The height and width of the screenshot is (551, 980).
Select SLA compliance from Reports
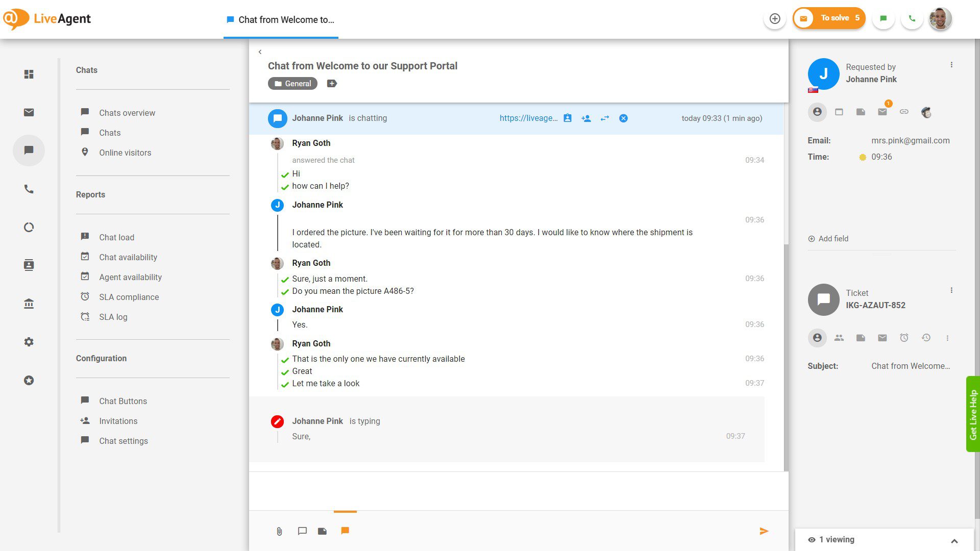tap(129, 297)
